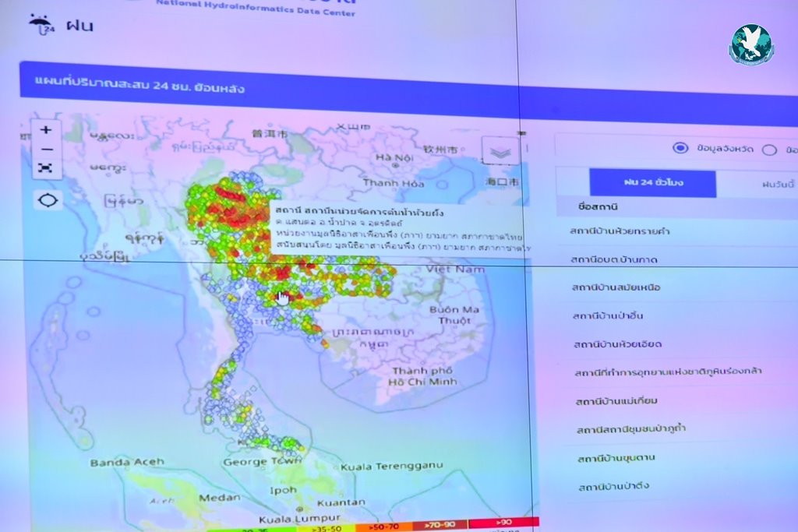Select station สถานีบ้านป่าอื้น row
This screenshot has height=532, width=798.
pyautogui.click(x=608, y=315)
